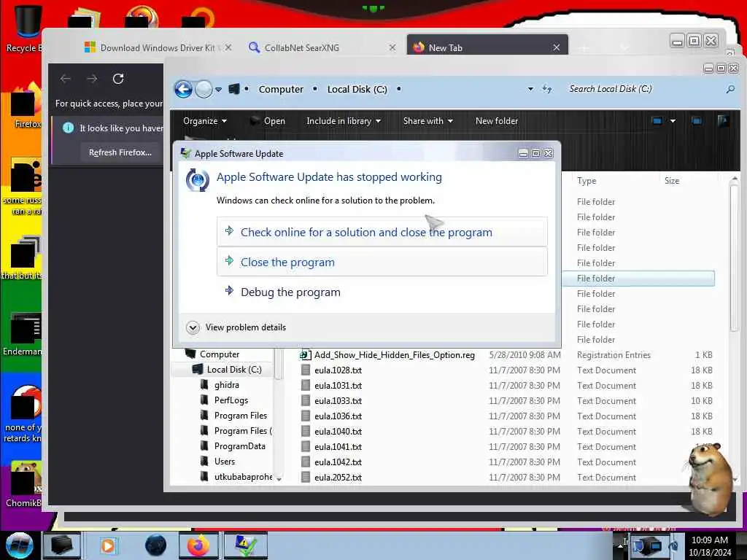Select eula.1033.txt file
The width and height of the screenshot is (747, 560).
338,400
